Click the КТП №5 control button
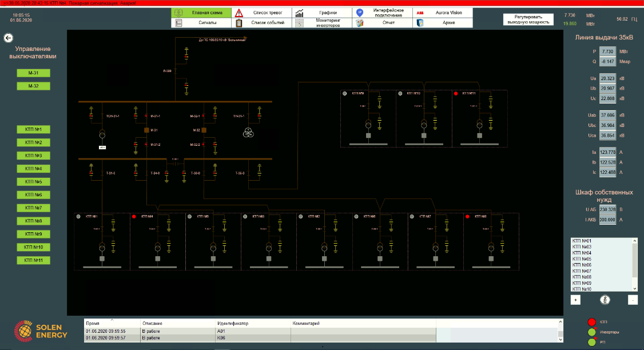 33,182
